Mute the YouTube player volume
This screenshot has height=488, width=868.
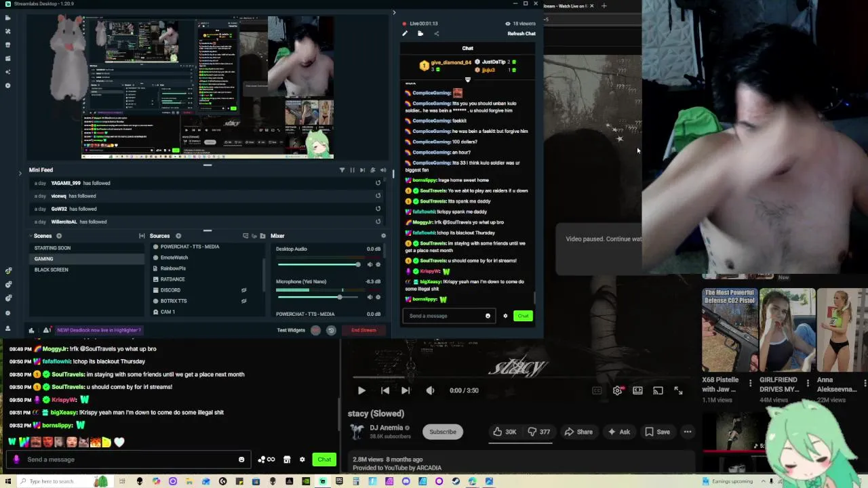coord(430,390)
